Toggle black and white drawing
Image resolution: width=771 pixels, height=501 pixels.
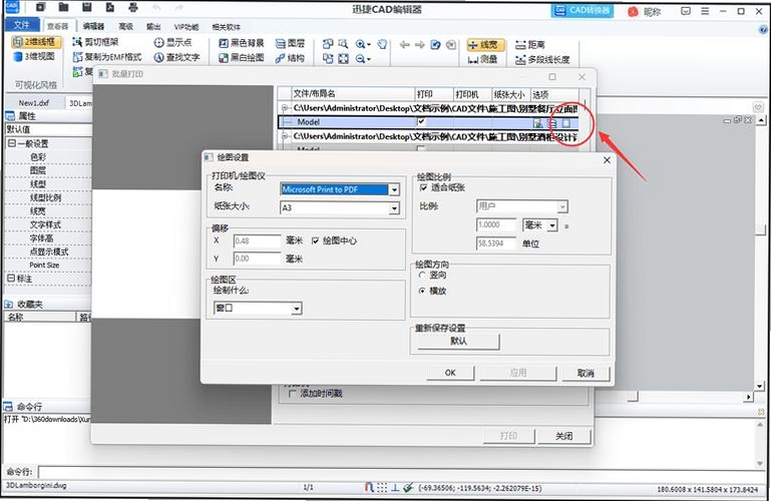coord(241,58)
